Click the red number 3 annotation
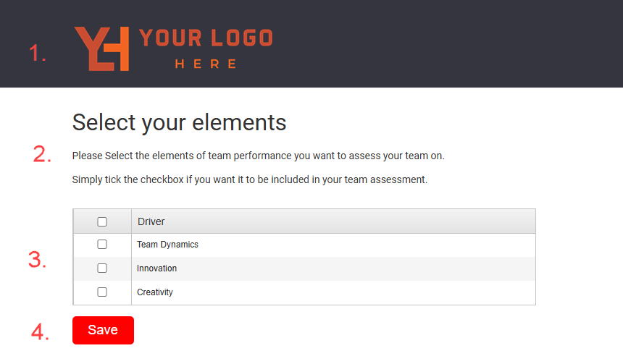623x364 pixels. pos(38,260)
